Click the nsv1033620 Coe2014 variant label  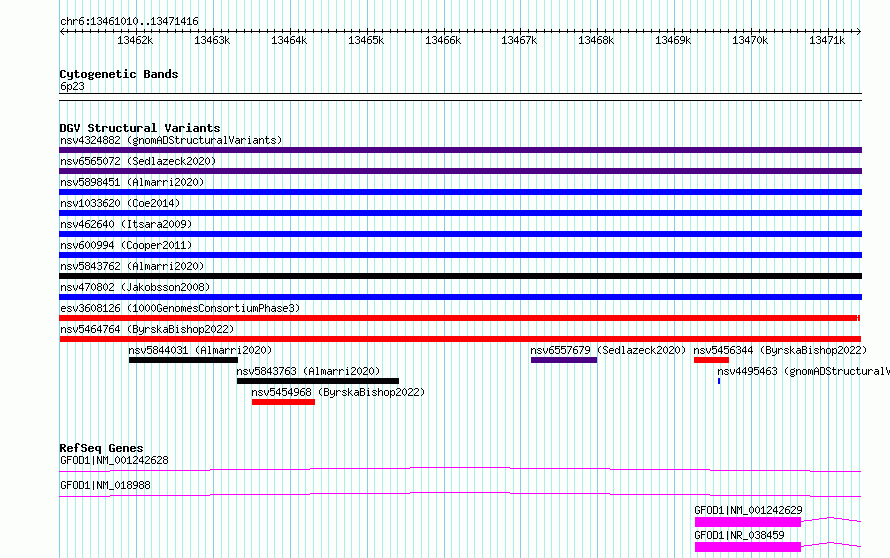point(120,203)
